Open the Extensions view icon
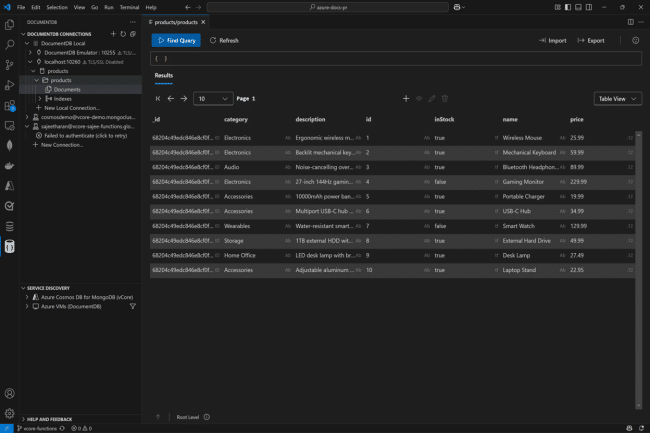The image size is (650, 433). (10, 105)
